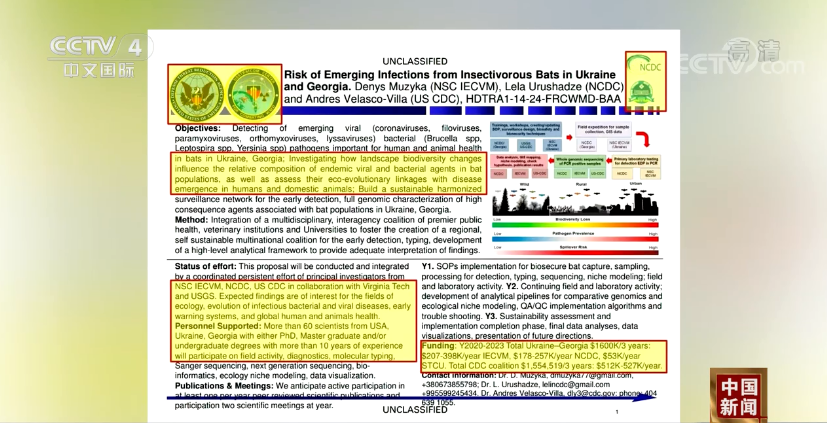
Task: Click the page number '1' at the bottom right
Action: [617, 412]
